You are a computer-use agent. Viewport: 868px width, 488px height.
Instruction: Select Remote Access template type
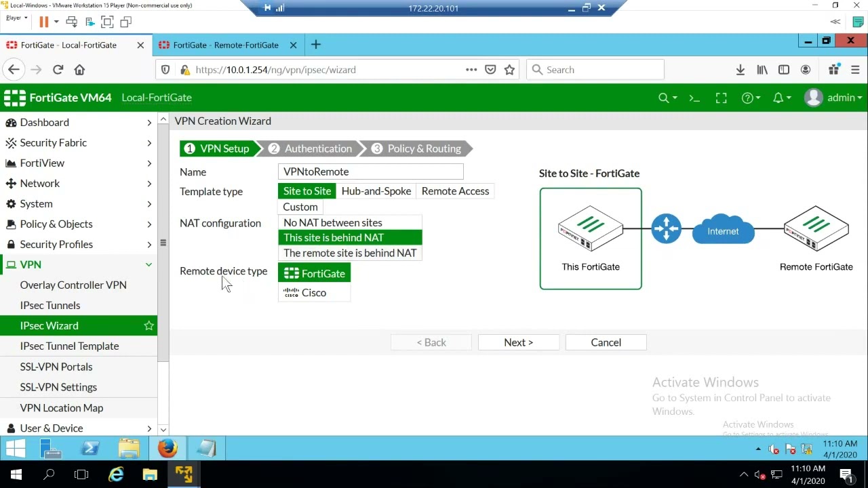[455, 191]
